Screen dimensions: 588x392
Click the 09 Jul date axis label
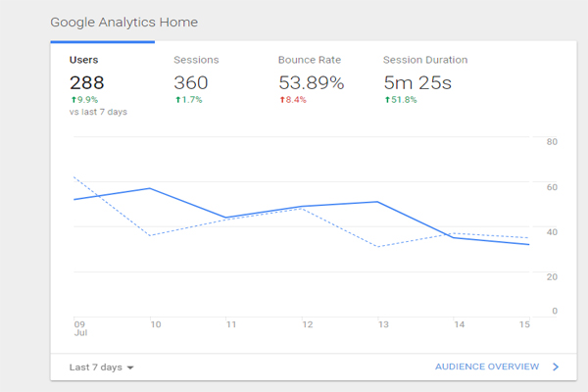[x=80, y=328]
